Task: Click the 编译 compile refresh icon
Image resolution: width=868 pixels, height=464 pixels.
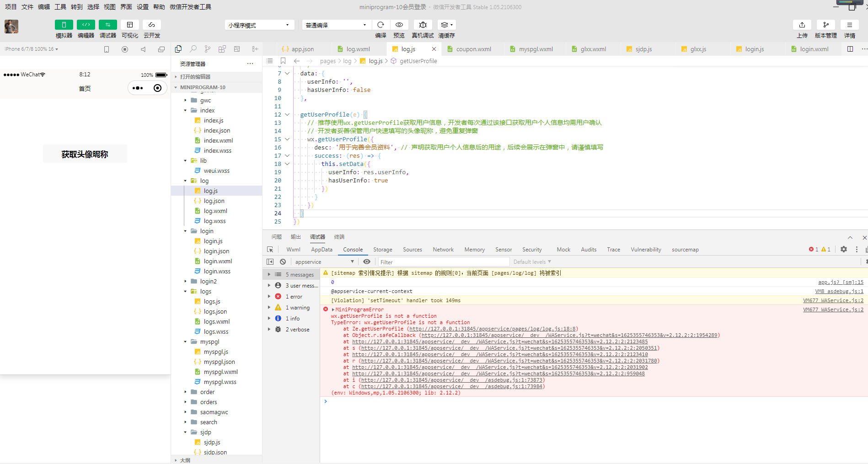Action: (x=380, y=25)
